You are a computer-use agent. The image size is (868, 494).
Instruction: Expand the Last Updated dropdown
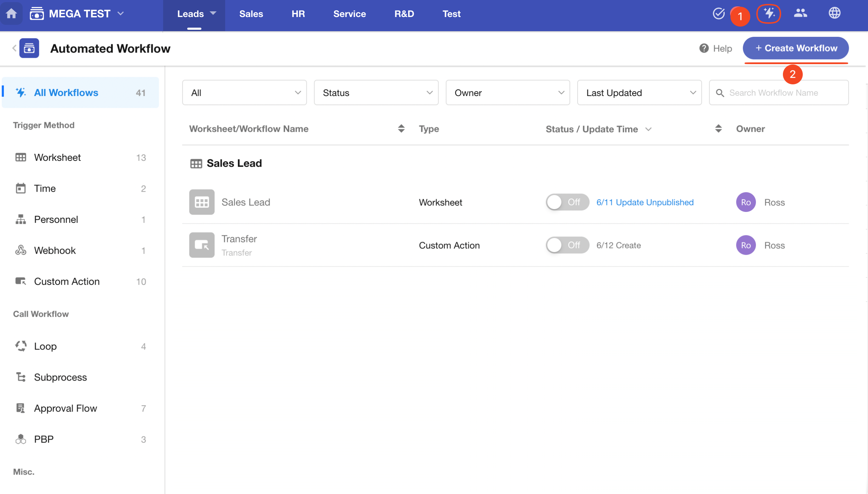(x=639, y=92)
